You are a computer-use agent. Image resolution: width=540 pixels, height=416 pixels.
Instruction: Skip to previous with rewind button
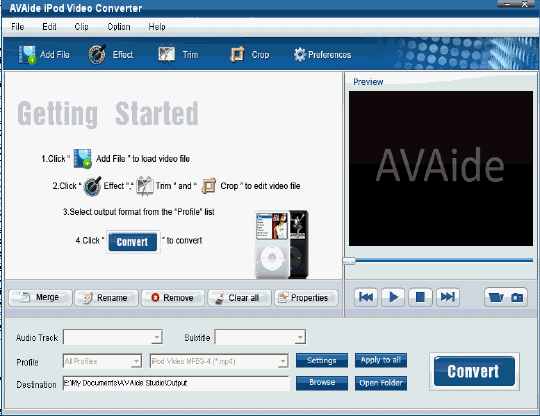(366, 297)
